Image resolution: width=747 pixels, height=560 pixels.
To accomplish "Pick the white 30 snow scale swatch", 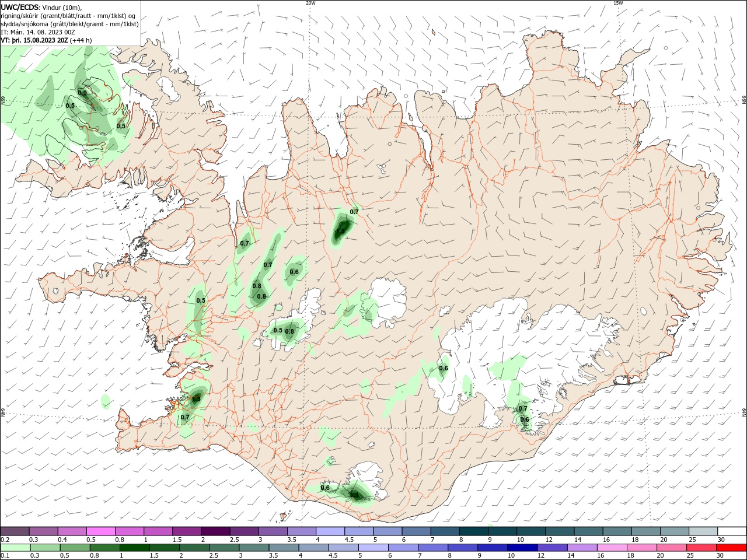I will click(732, 531).
